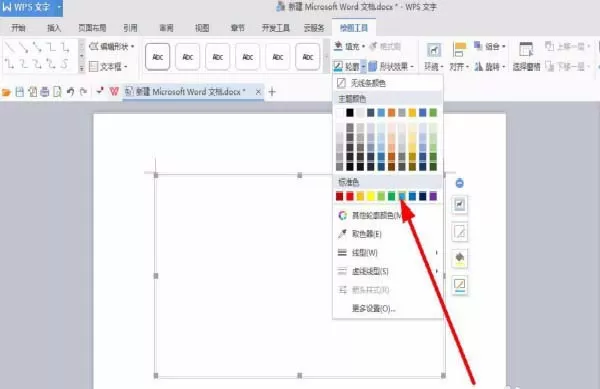
Task: Click 上移一层 bring forward
Action: 567,46
